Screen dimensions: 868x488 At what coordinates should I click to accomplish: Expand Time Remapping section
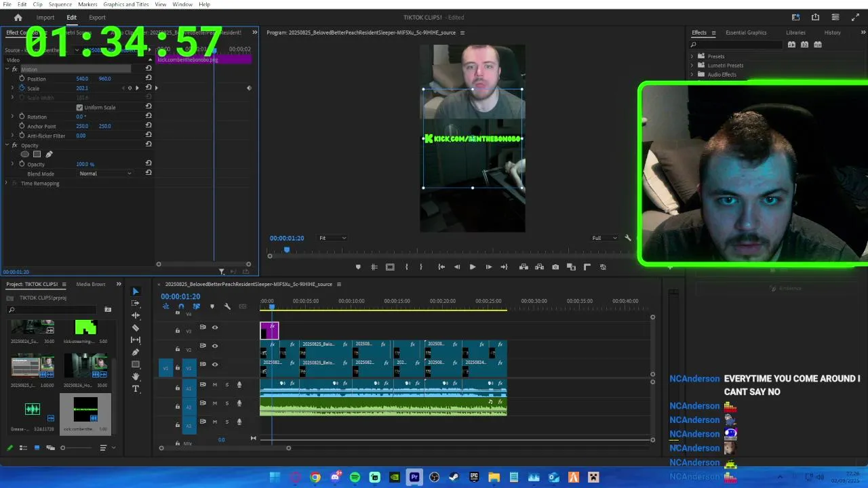[x=6, y=183]
